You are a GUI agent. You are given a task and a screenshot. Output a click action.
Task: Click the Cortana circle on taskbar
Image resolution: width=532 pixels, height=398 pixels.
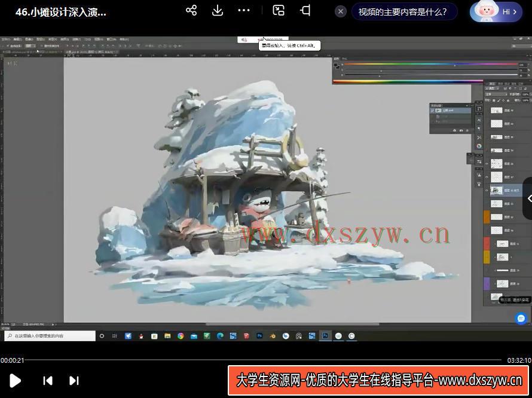pyautogui.click(x=102, y=336)
